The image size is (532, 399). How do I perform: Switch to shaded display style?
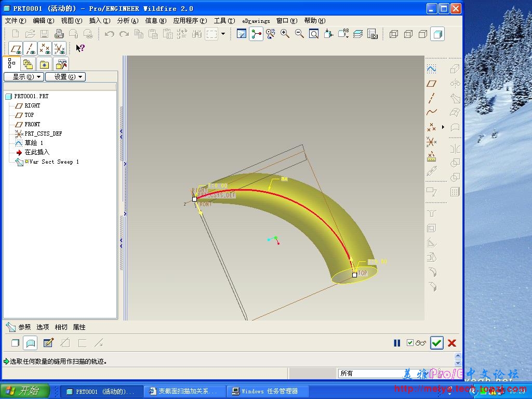click(437, 34)
